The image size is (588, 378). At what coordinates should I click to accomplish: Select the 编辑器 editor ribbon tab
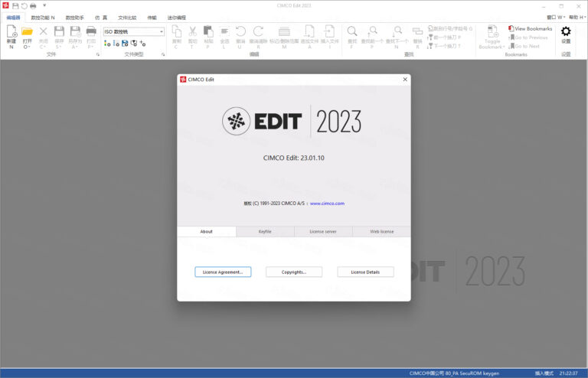[x=13, y=18]
